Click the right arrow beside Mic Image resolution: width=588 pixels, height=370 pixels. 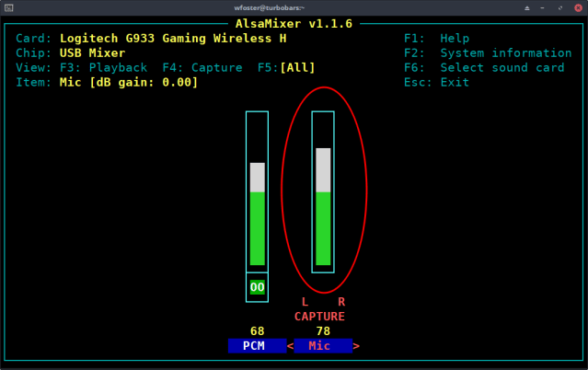[x=356, y=346]
